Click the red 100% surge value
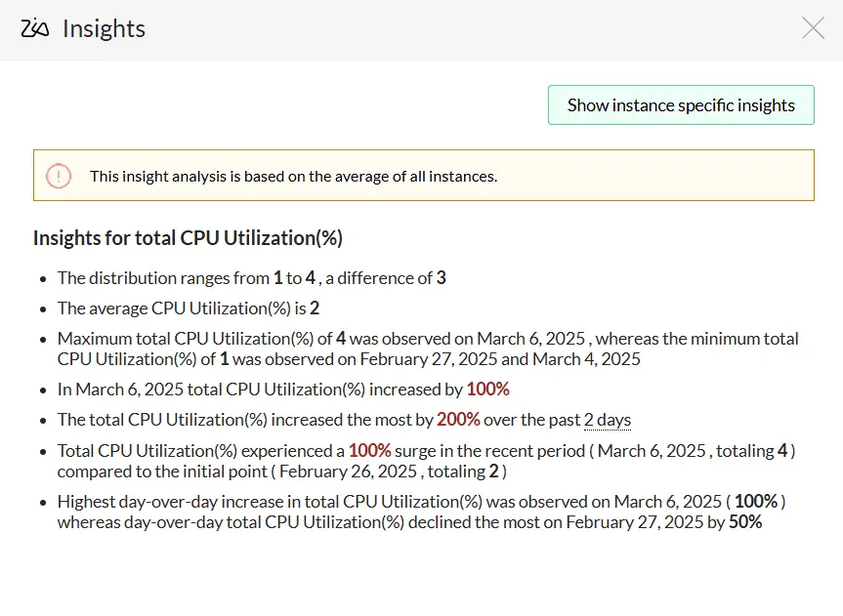 pyautogui.click(x=369, y=452)
